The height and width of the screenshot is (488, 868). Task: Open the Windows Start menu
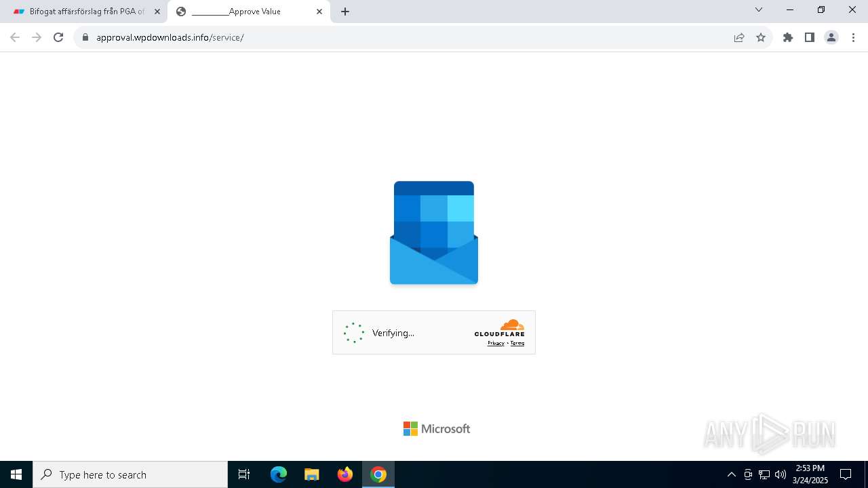[x=16, y=474]
